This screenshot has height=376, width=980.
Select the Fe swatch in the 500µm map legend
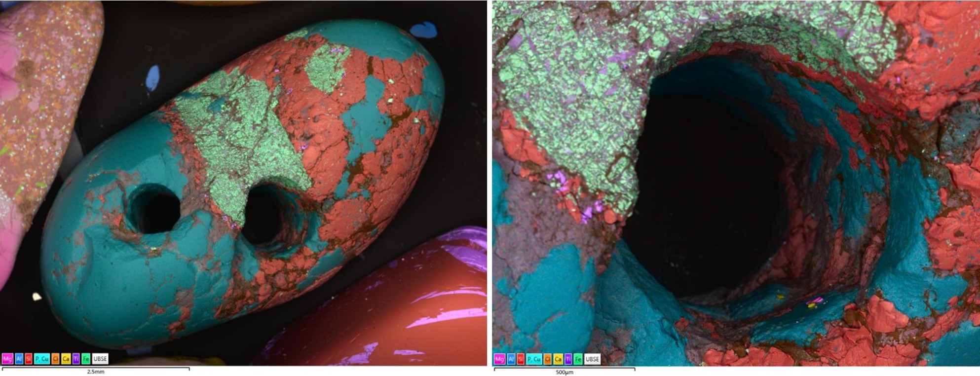pyautogui.click(x=578, y=359)
